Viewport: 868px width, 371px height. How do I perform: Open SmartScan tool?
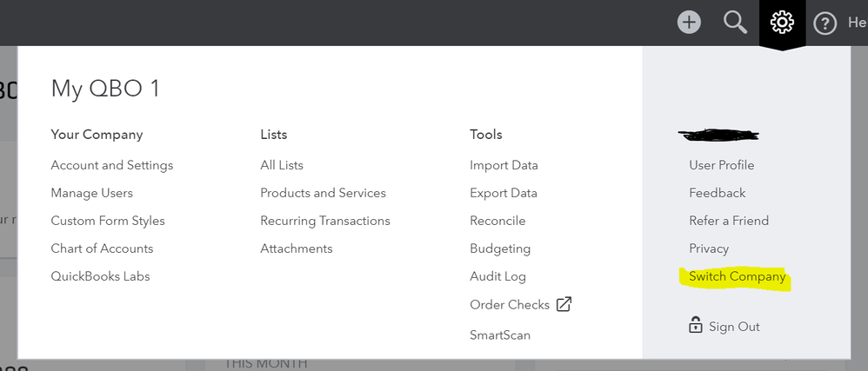[500, 335]
